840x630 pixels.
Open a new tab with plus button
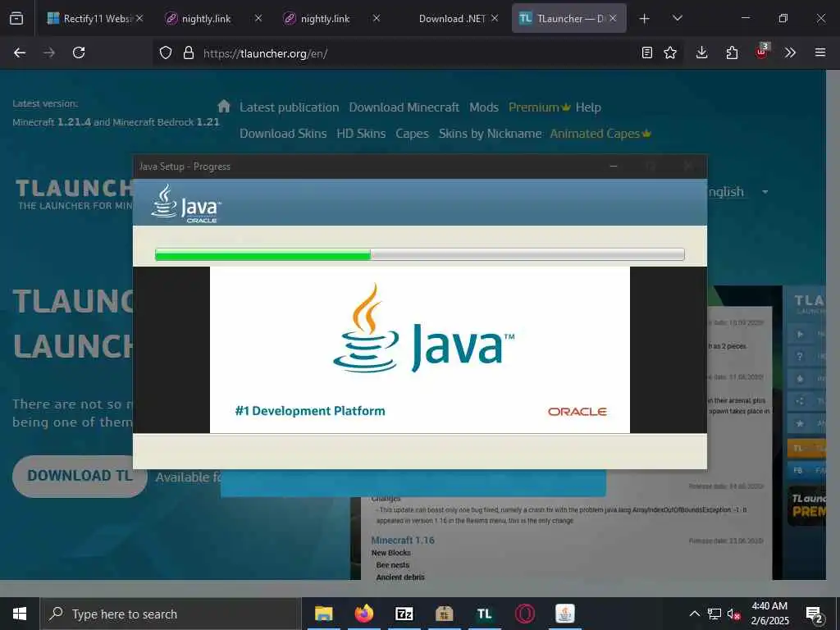[645, 19]
